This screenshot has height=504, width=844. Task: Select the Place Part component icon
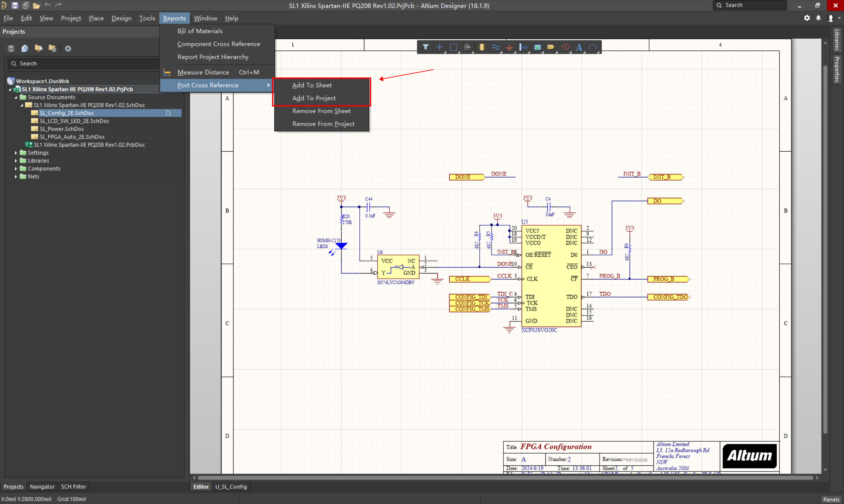tap(481, 47)
